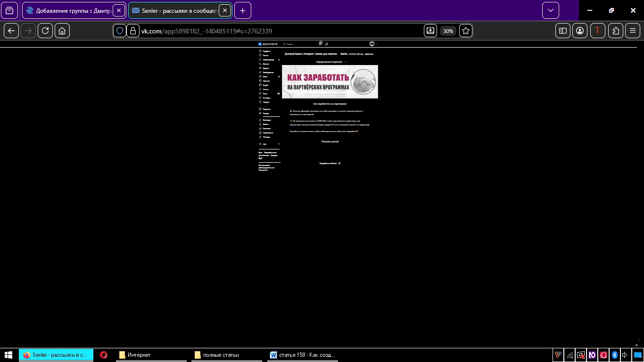
Task: Click the Как заработать banner image
Action: [330, 82]
